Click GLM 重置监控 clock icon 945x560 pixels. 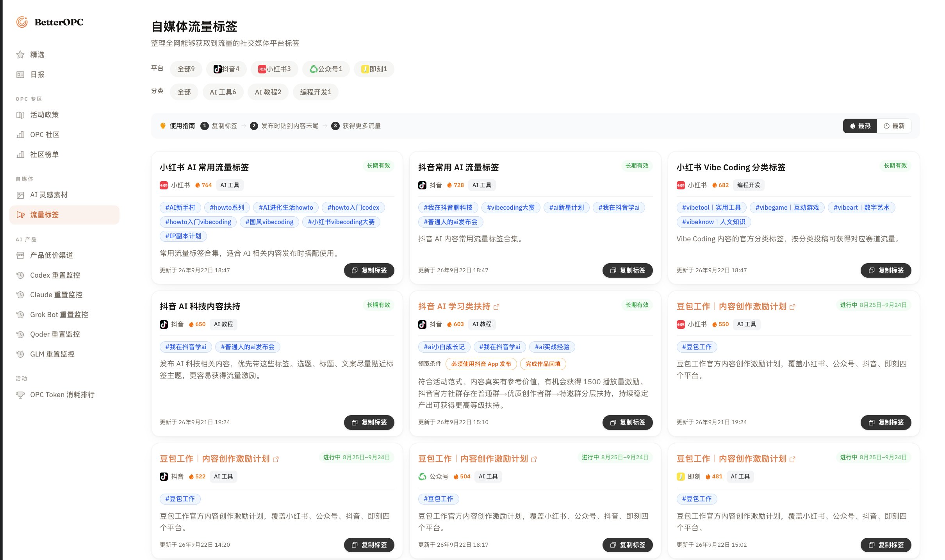click(20, 354)
